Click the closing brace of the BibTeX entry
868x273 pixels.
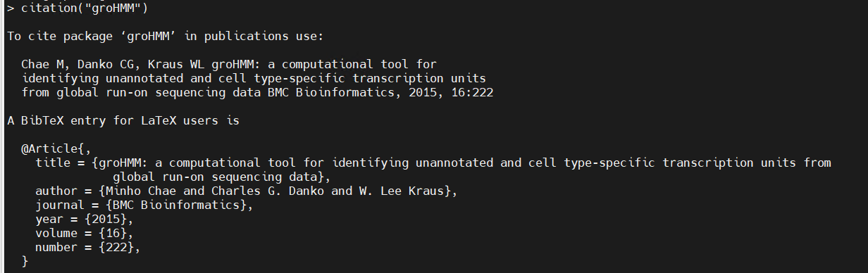[25, 262]
